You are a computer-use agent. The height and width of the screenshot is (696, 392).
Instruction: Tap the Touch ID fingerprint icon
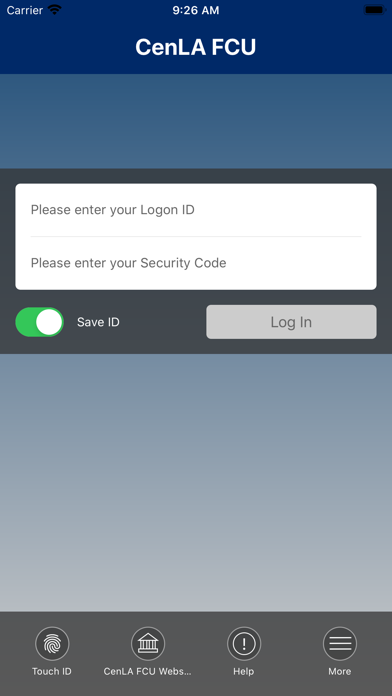point(52,644)
